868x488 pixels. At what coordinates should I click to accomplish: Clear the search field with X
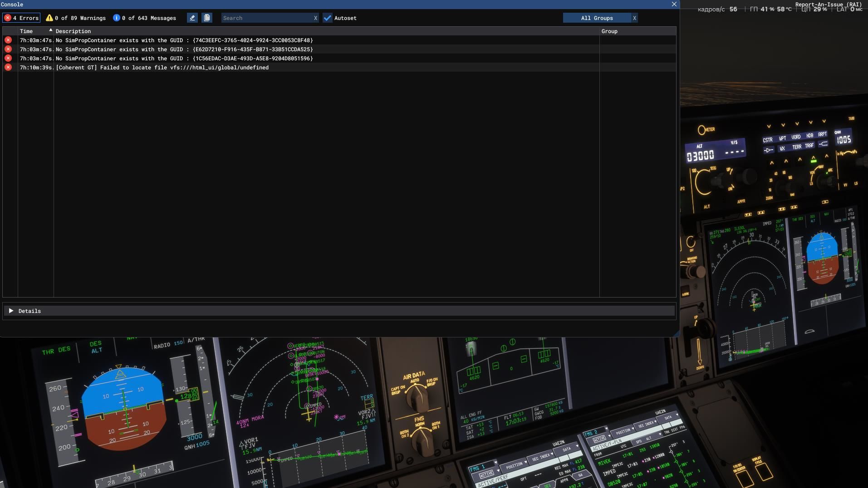tap(315, 18)
